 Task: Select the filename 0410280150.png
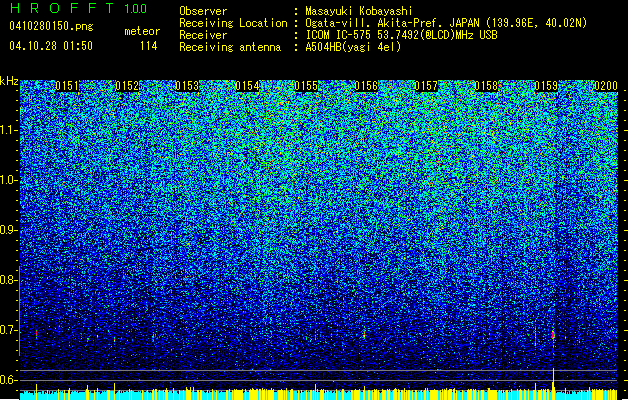pos(51,26)
